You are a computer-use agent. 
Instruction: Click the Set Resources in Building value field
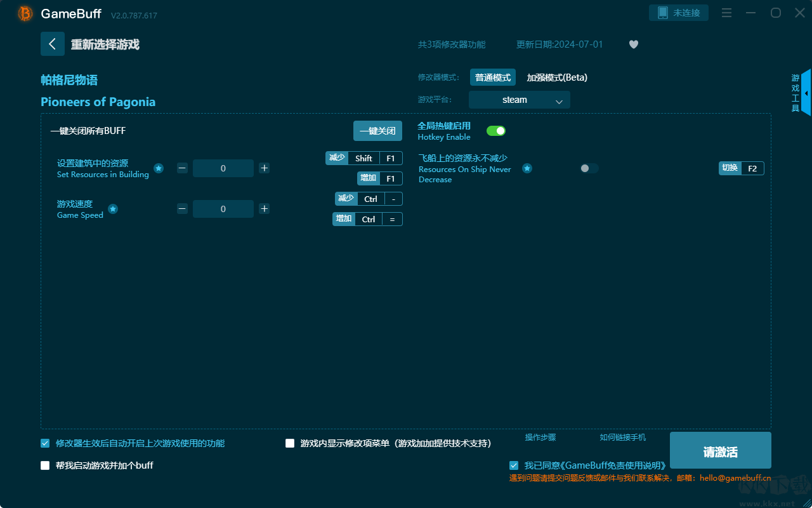[223, 168]
